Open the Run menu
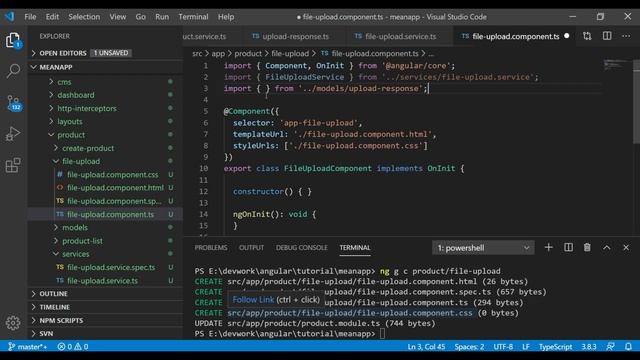Screen dimensions: 640x360 [x=162, y=17]
